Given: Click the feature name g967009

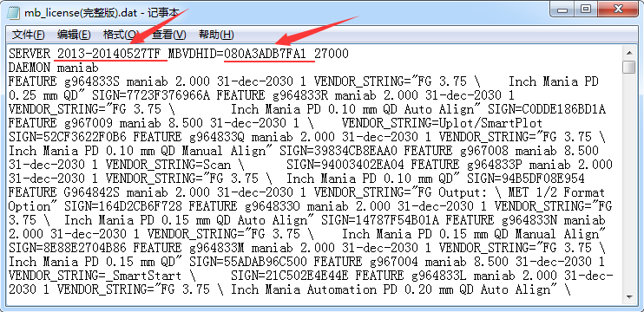Looking at the screenshot, I should coord(89,123).
